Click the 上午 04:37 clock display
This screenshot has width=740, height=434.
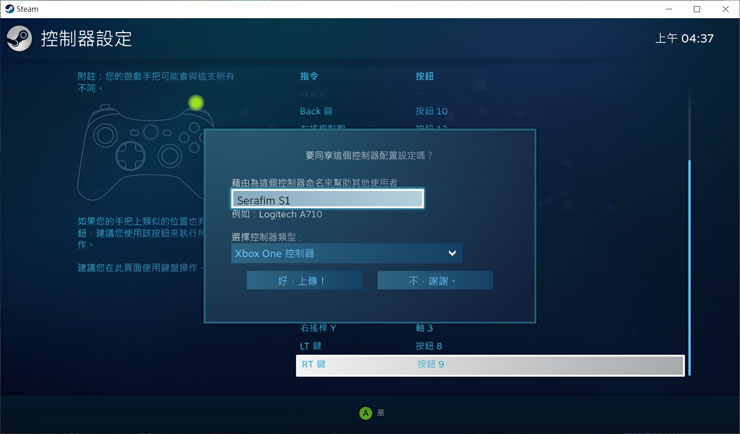coord(684,39)
